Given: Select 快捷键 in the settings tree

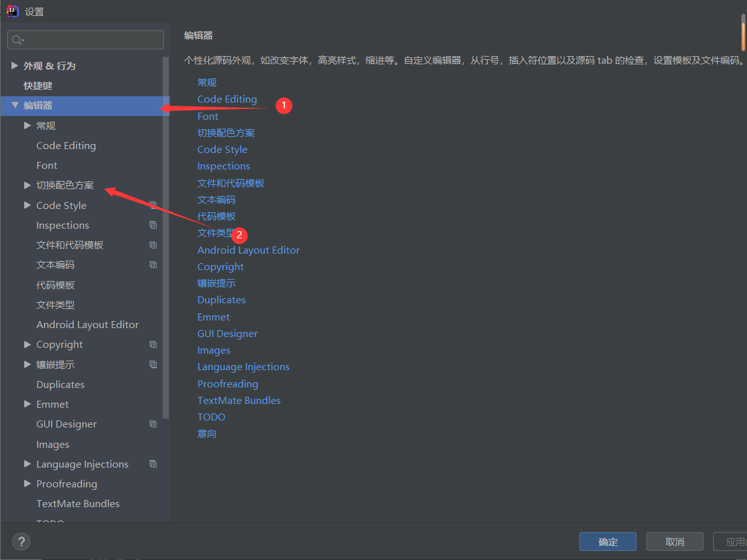Looking at the screenshot, I should (38, 86).
